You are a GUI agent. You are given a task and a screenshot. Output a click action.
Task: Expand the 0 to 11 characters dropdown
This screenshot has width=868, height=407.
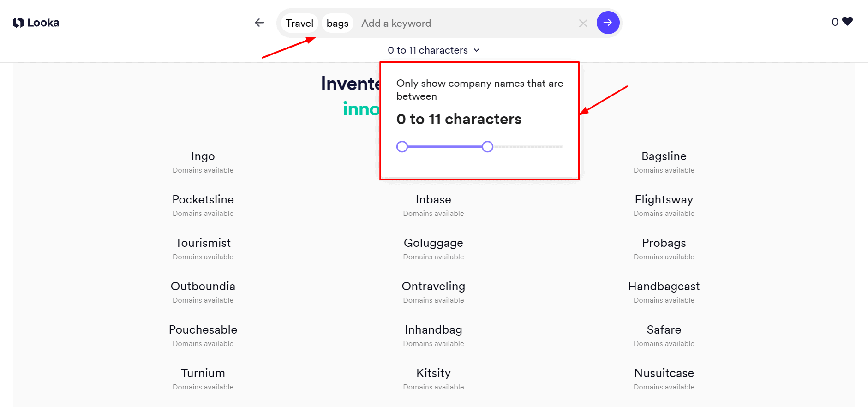(x=433, y=50)
